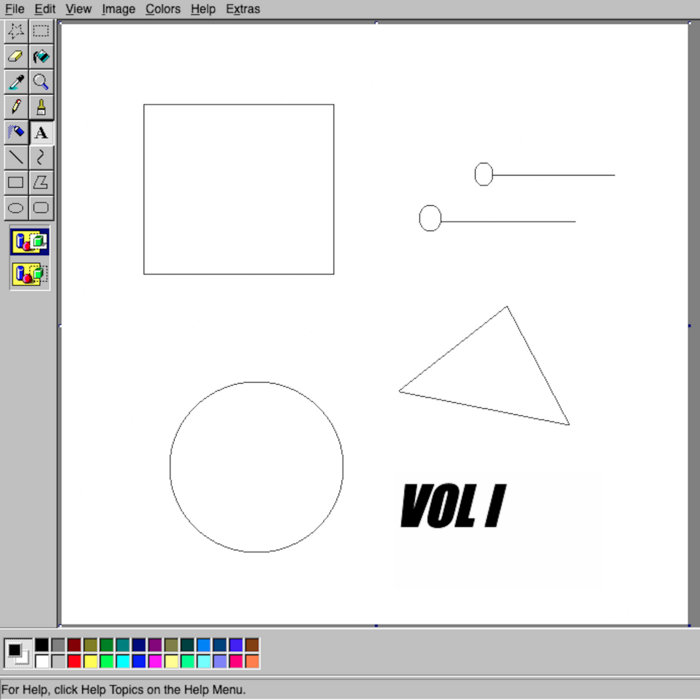700x700 pixels.
Task: Select the rectangular Select tool
Action: pyautogui.click(x=41, y=31)
